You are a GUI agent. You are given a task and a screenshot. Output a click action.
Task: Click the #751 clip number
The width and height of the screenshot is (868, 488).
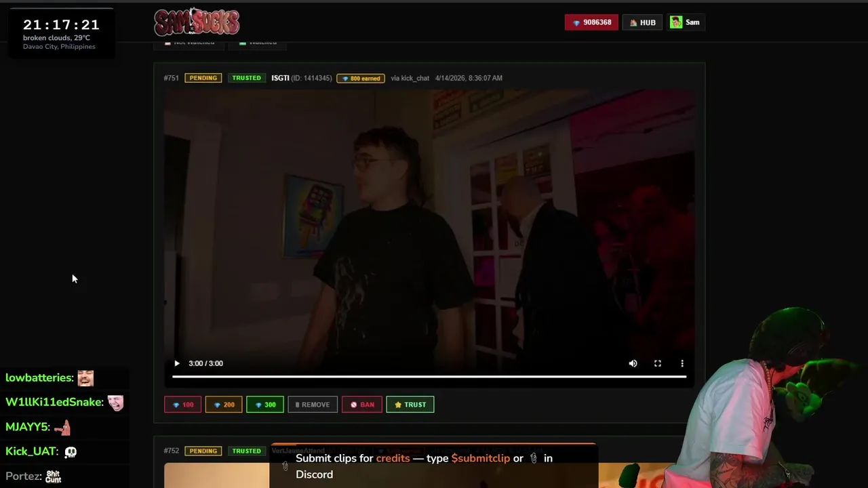click(x=172, y=78)
